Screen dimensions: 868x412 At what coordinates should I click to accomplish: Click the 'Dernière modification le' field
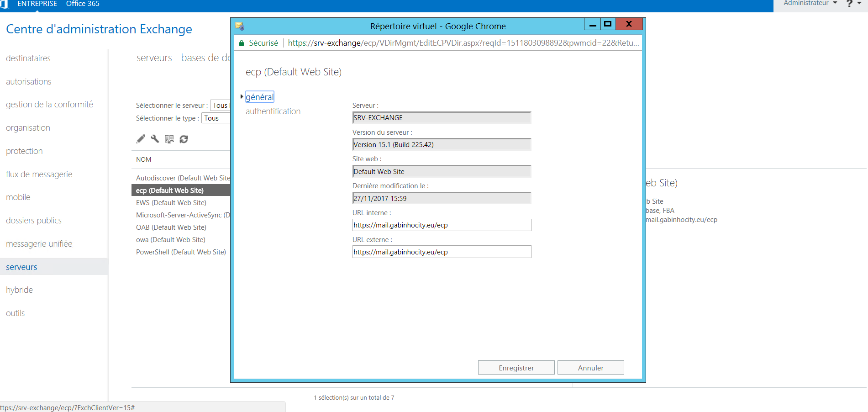click(x=442, y=199)
